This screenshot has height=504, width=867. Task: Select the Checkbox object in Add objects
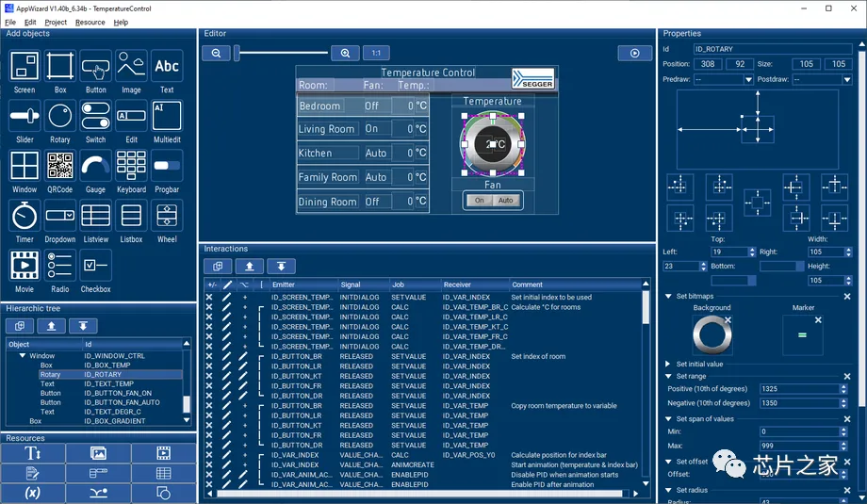point(95,266)
